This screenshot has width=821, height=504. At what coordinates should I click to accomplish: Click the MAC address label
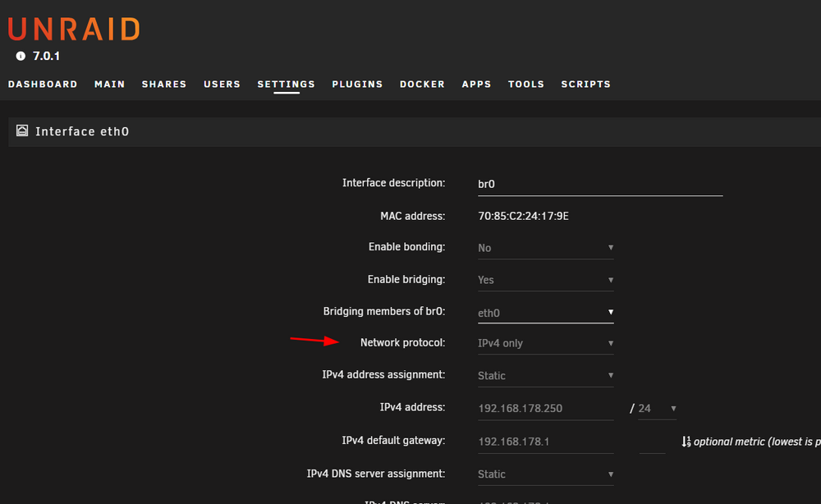[x=413, y=216]
